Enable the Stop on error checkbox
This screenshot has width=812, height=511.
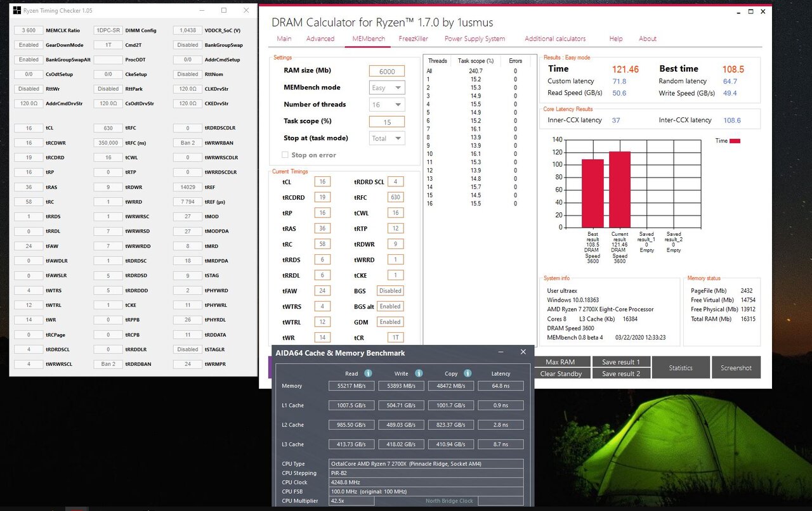coord(285,155)
